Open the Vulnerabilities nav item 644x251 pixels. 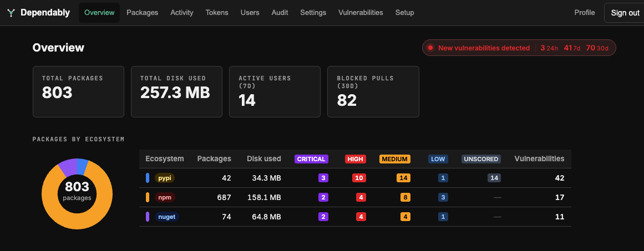pyautogui.click(x=361, y=13)
